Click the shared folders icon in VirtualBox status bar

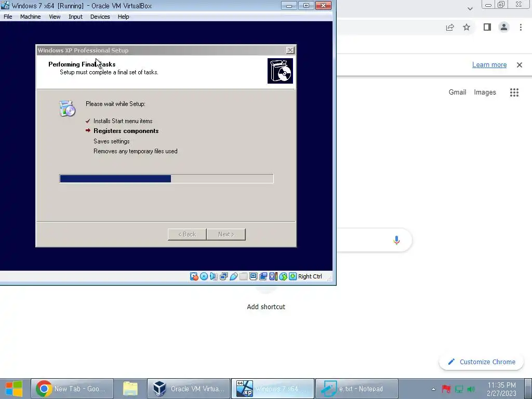pyautogui.click(x=243, y=276)
